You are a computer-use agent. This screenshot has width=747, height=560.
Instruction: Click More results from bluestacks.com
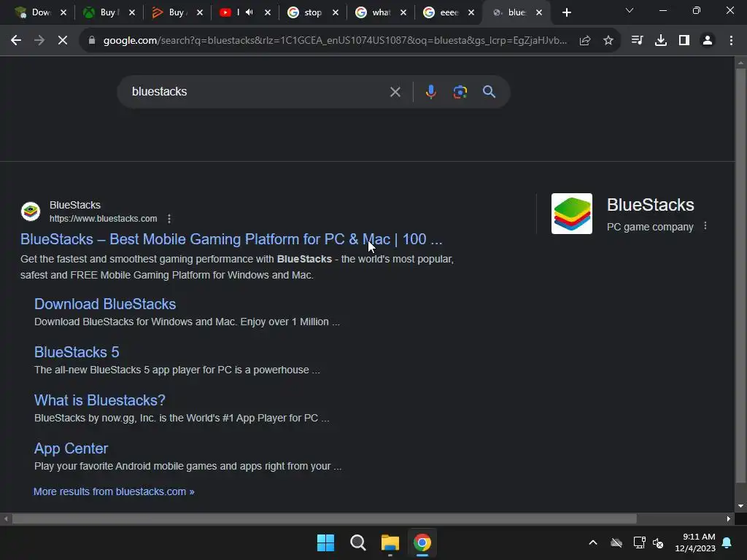click(114, 491)
